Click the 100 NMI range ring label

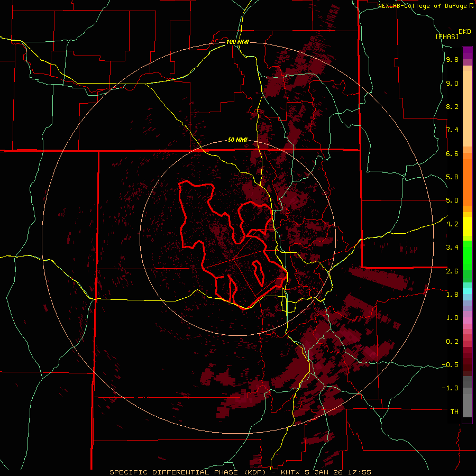[x=237, y=42]
